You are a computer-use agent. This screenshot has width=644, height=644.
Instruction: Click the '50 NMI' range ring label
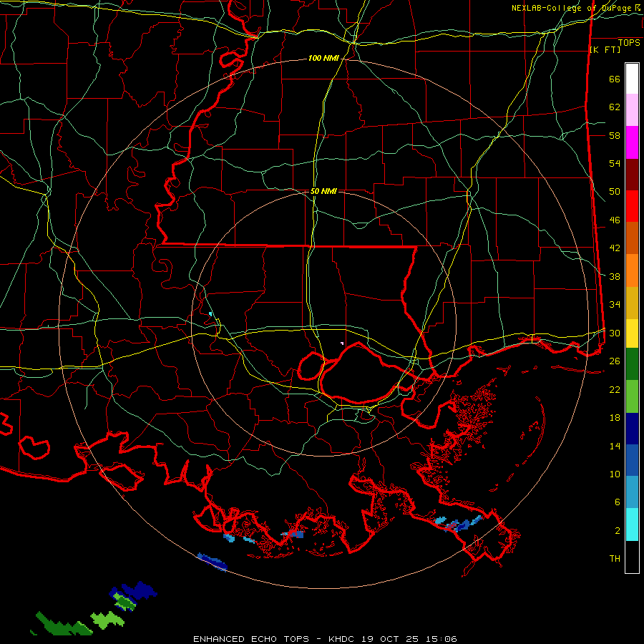(x=323, y=191)
